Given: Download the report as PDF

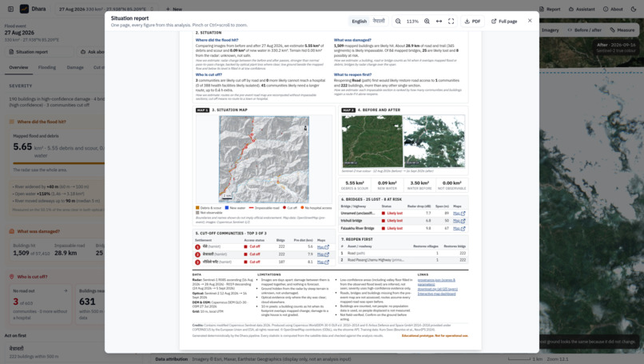Looking at the screenshot, I should pyautogui.click(x=472, y=21).
